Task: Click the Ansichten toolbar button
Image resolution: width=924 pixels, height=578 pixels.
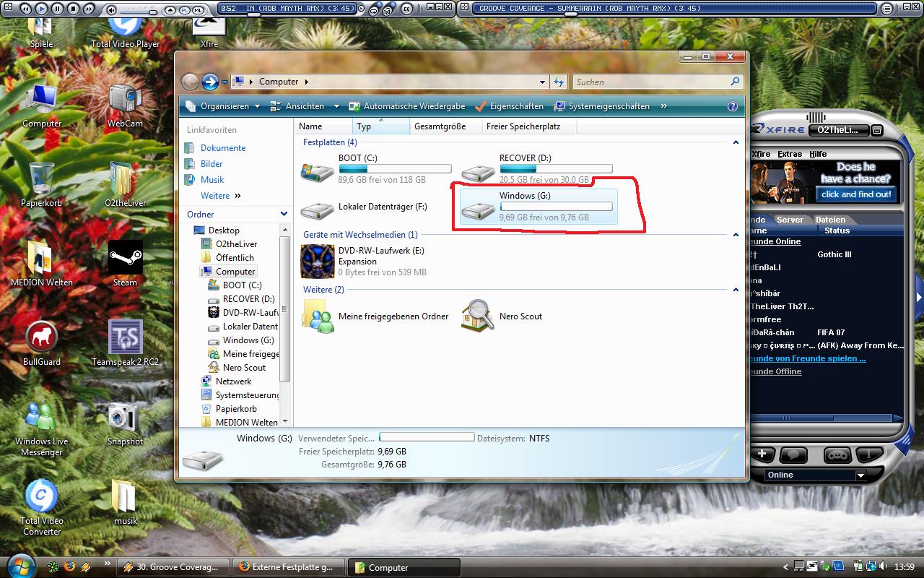Action: [x=298, y=106]
